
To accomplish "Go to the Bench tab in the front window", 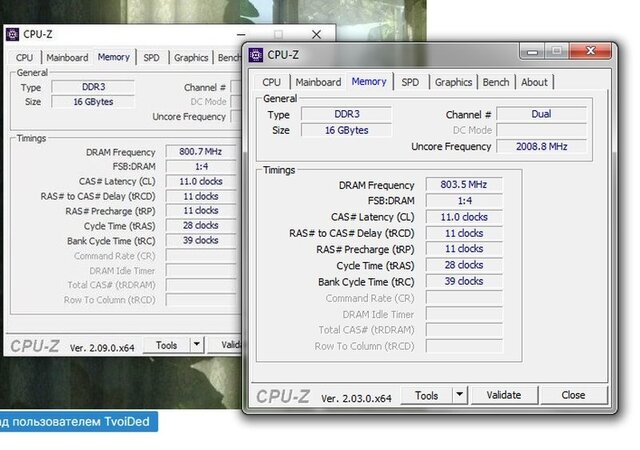I will (495, 82).
